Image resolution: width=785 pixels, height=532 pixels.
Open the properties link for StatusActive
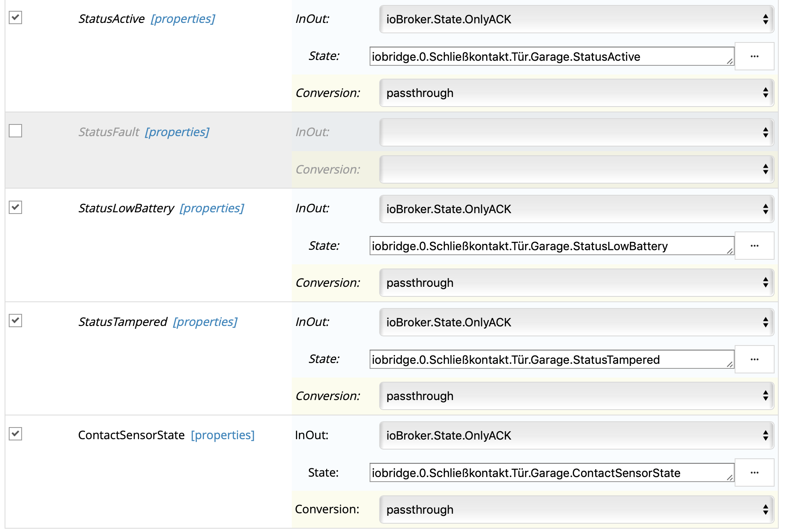coord(183,19)
